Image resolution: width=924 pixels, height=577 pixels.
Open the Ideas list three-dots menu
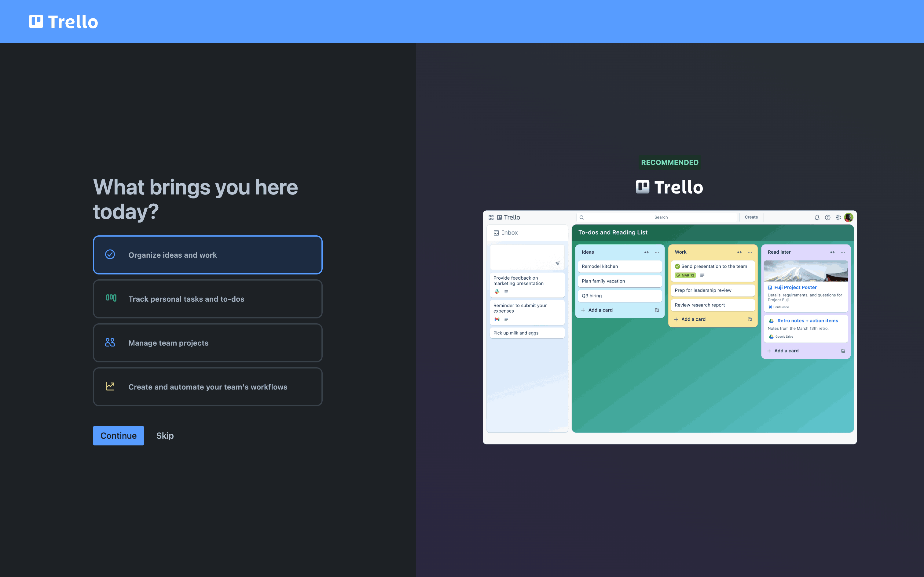[x=657, y=252]
